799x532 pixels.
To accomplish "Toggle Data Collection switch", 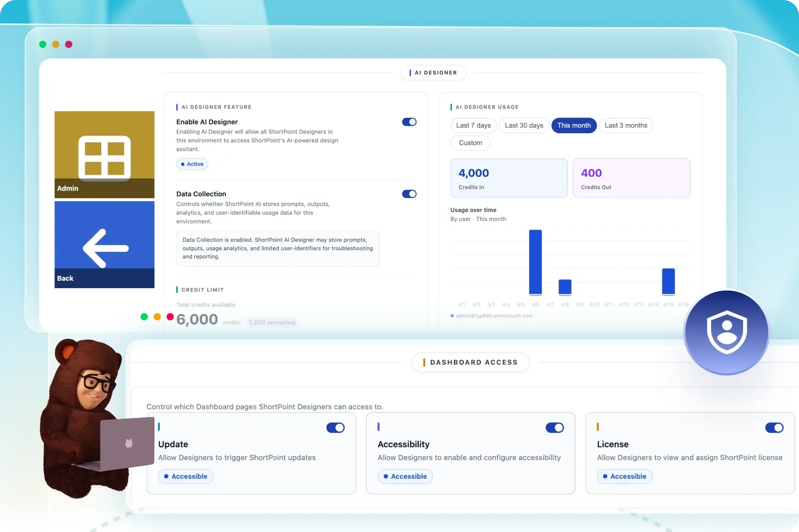I will [409, 194].
